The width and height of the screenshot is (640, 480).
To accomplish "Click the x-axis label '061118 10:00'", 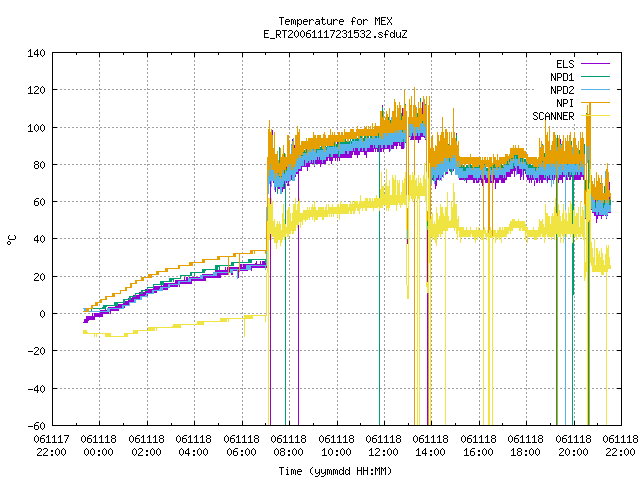I will pyautogui.click(x=336, y=446).
